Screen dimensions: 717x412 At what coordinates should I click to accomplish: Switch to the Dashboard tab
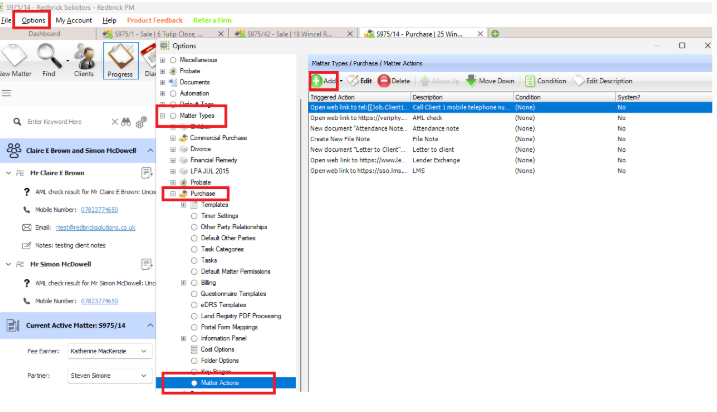coord(44,34)
